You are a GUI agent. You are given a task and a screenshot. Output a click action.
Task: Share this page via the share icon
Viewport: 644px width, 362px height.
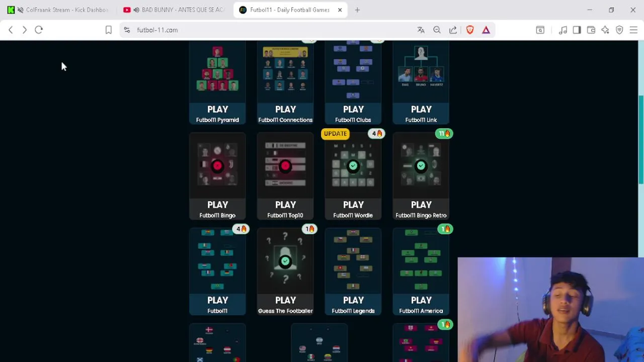point(453,30)
